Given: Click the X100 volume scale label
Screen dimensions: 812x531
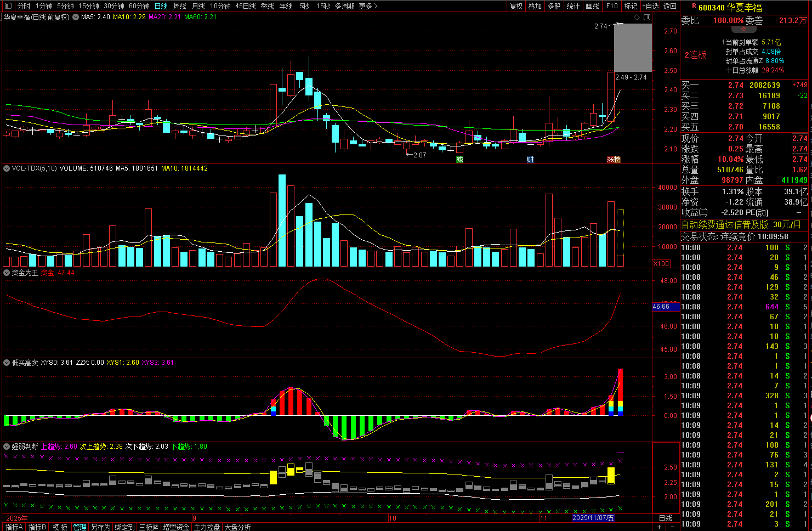Looking at the screenshot, I should click(661, 264).
